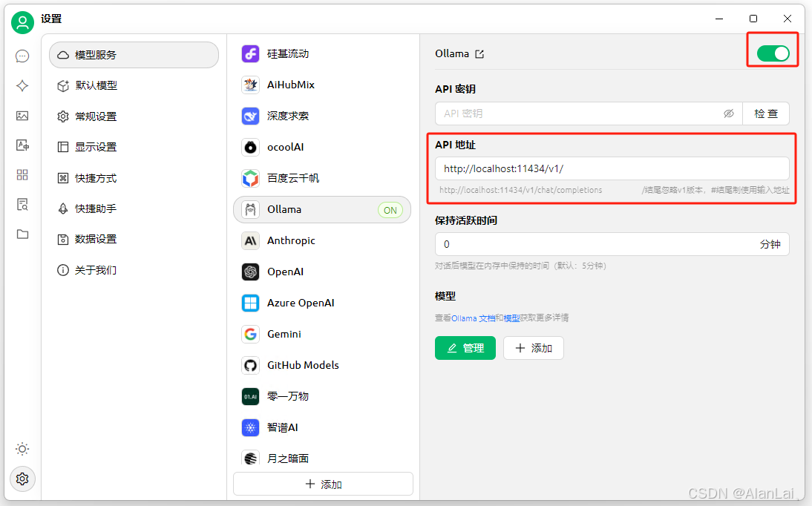Open 常规设置 settings item
This screenshot has width=812, height=506.
point(134,116)
